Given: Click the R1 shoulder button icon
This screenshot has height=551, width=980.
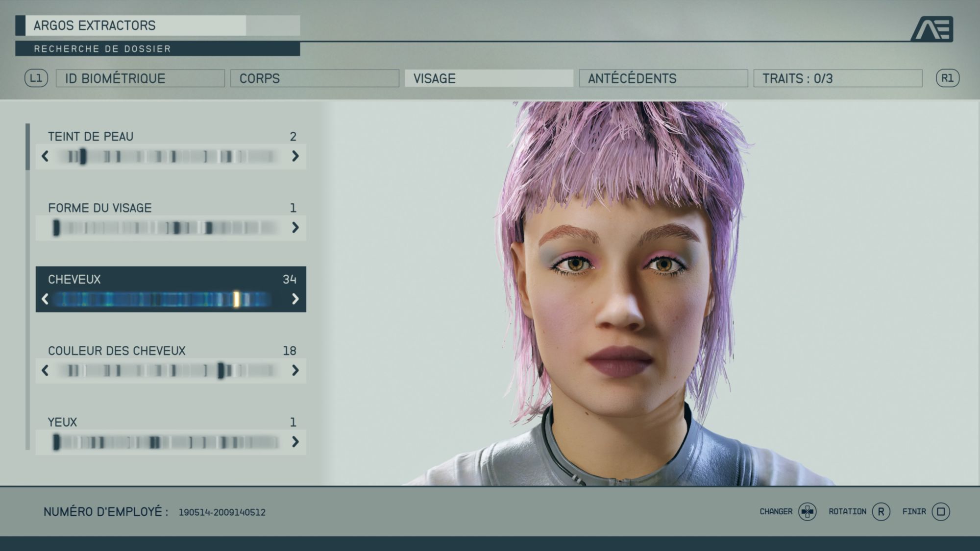Looking at the screenshot, I should tap(947, 78).
